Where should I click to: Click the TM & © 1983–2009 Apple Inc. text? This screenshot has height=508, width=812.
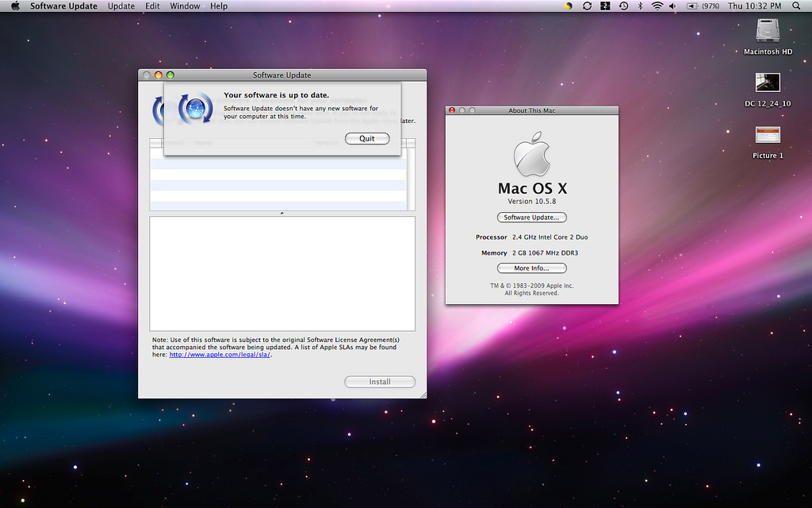click(x=532, y=286)
